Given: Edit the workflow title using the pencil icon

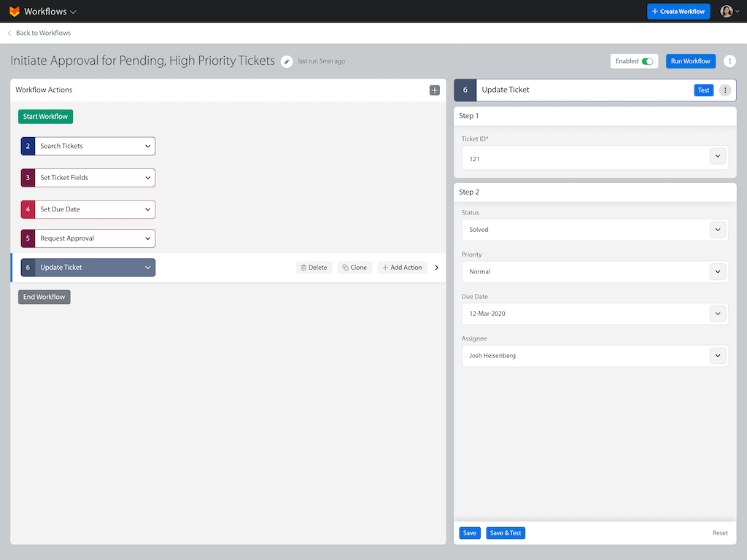Looking at the screenshot, I should pos(287,61).
